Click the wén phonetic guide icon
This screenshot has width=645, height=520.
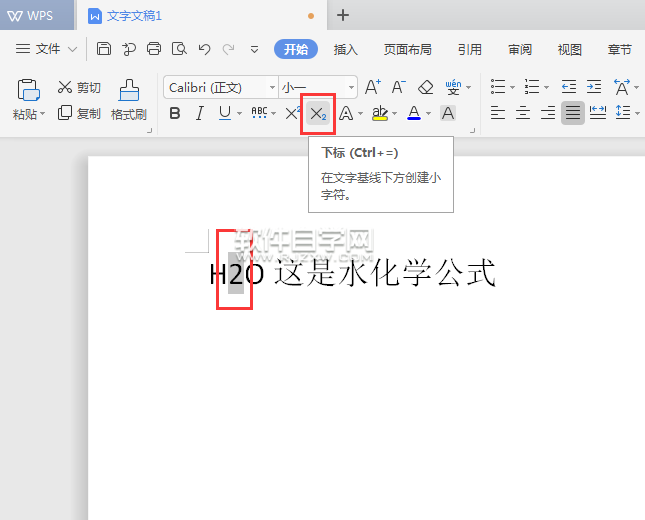click(453, 87)
